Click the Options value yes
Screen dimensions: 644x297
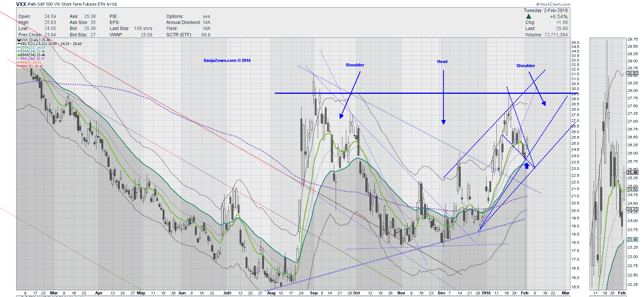click(207, 16)
